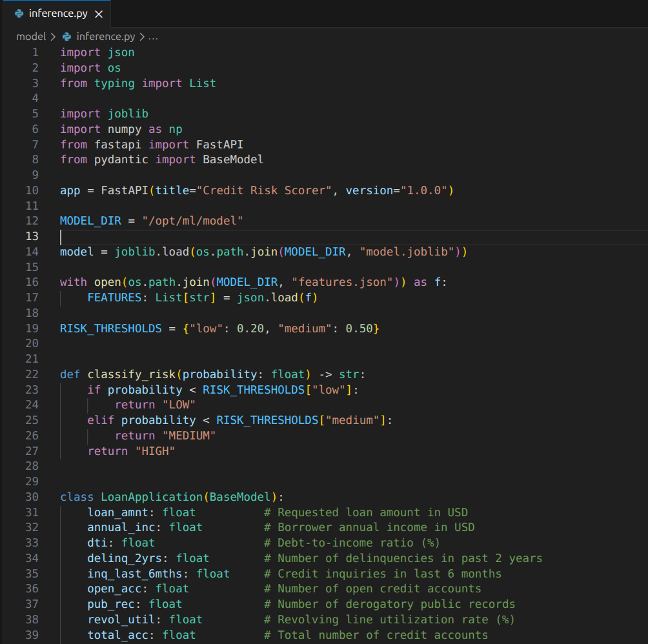
Task: Click the 'inq_last_6mths' field name
Action: point(135,574)
